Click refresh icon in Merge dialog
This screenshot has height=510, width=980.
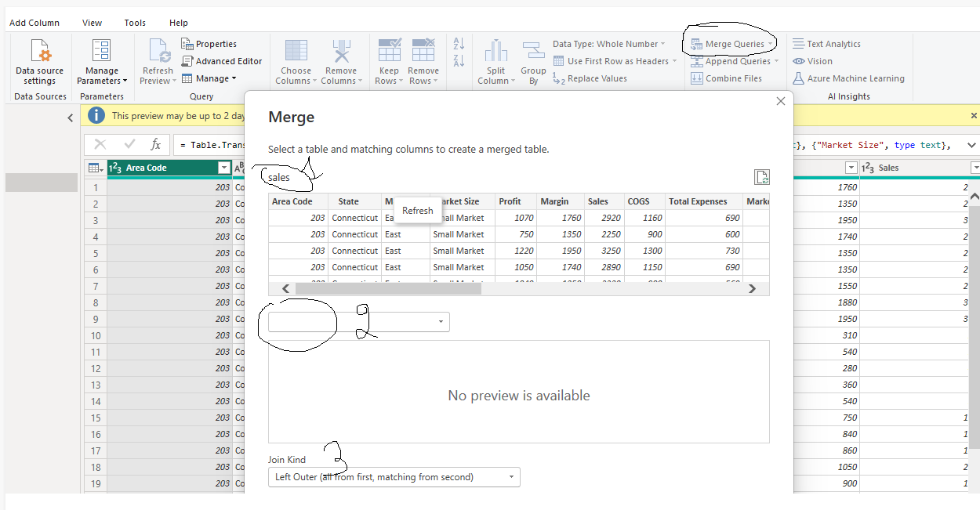(x=761, y=177)
